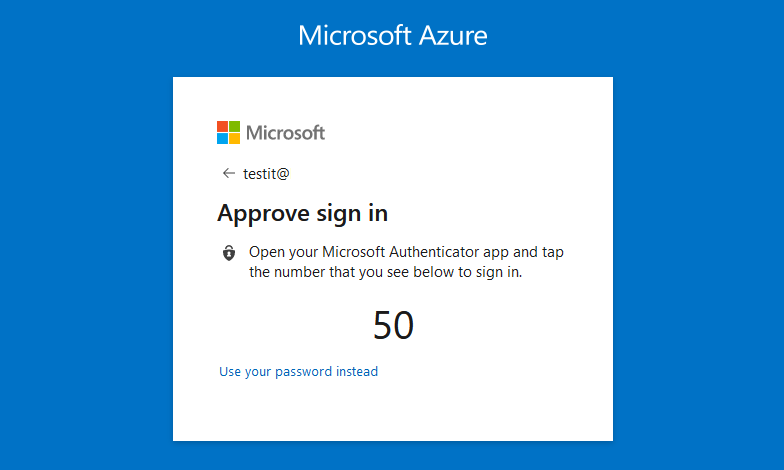Select the testit@ account name
784x470 pixels.
click(x=266, y=173)
